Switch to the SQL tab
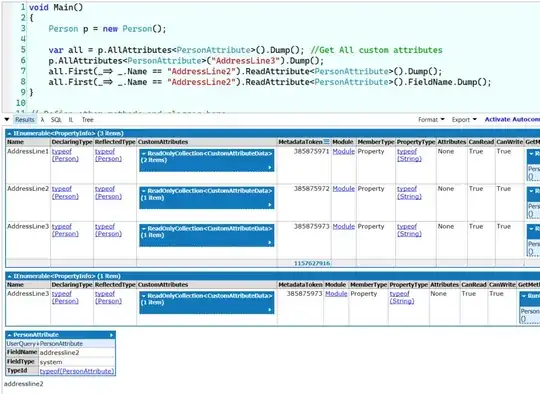The height and width of the screenshot is (394, 540). click(x=56, y=120)
